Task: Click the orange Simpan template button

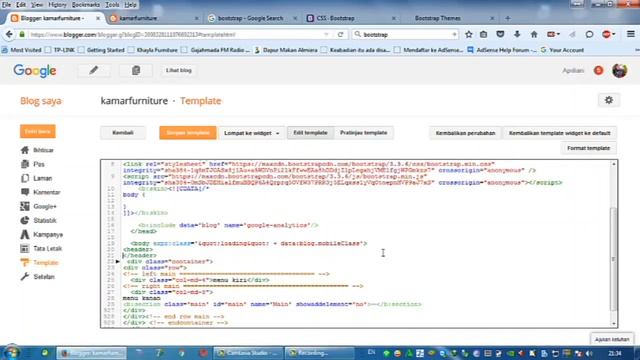Action: click(x=188, y=133)
